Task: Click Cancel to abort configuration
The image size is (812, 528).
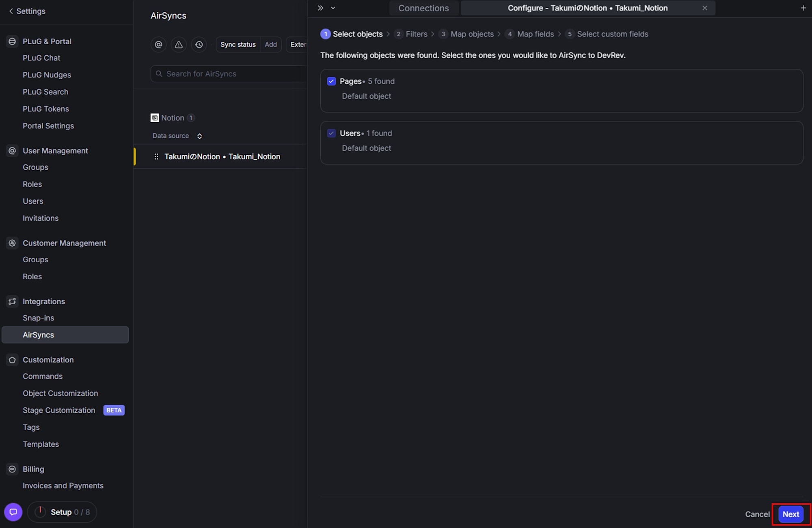Action: [x=757, y=514]
